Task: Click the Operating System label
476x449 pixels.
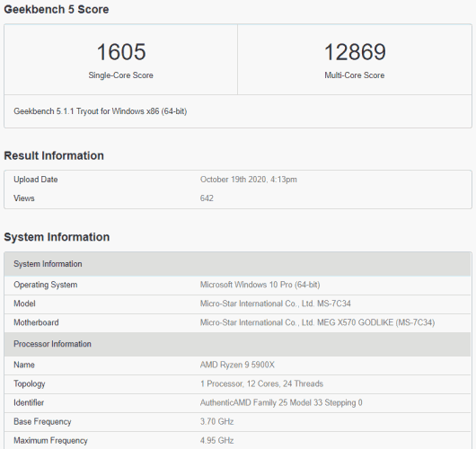Action: pos(46,285)
